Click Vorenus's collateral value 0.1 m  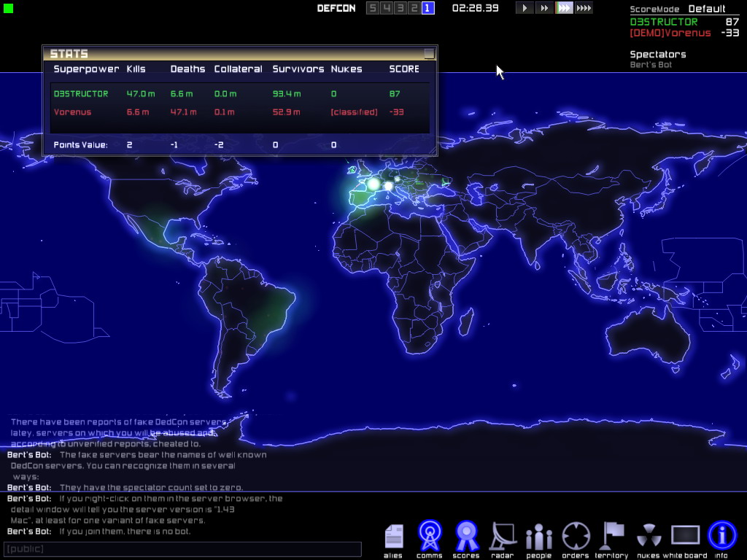point(225,112)
